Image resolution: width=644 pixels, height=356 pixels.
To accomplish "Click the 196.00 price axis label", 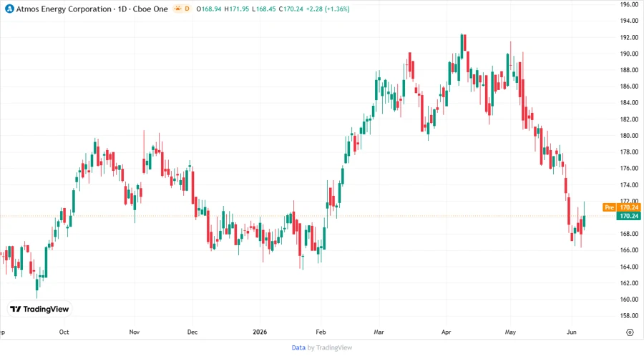I will (x=629, y=4).
